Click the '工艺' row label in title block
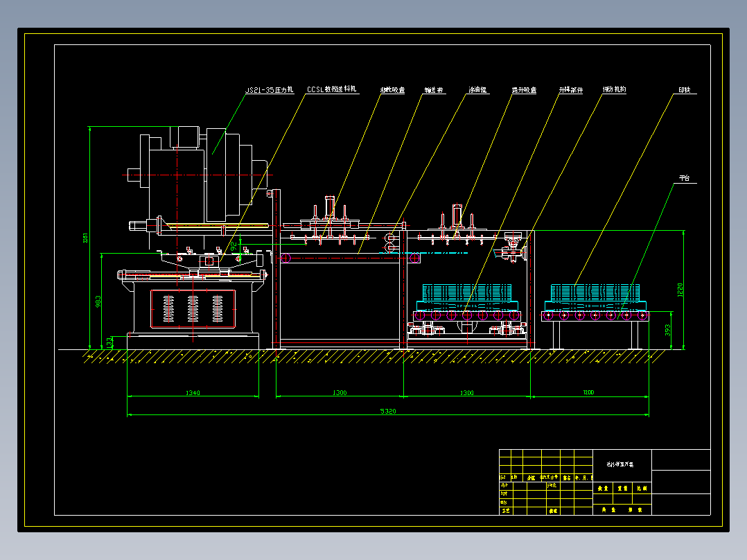This screenshot has width=747, height=560. pos(505,510)
